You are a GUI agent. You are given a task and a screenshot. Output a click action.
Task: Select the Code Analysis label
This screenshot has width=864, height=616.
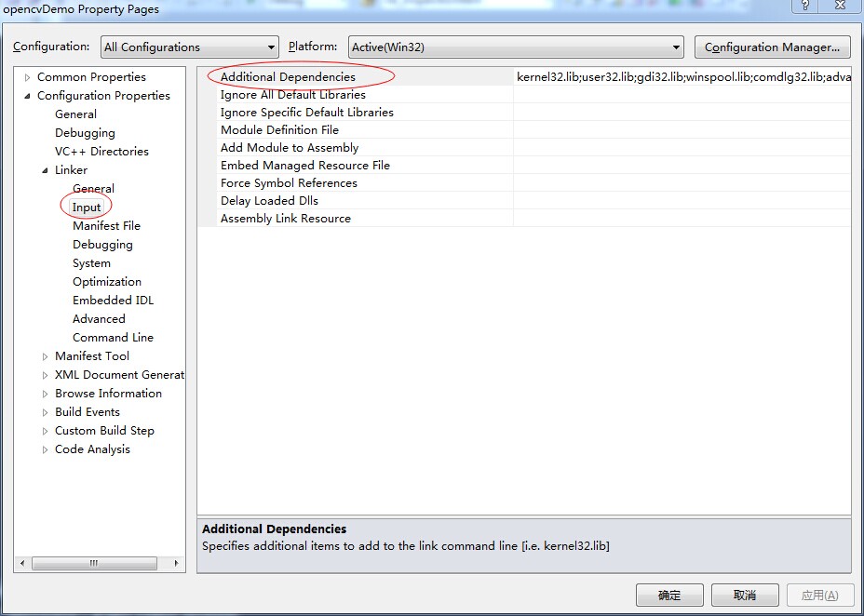92,449
